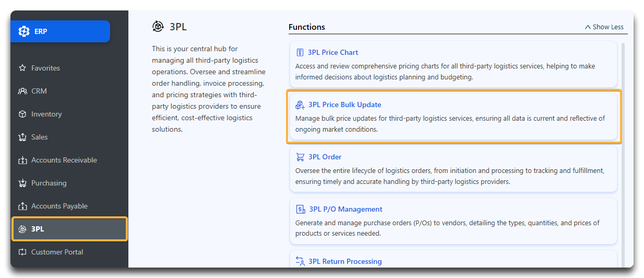The image size is (644, 278).
Task: Collapse functions with Show Less
Action: 604,27
